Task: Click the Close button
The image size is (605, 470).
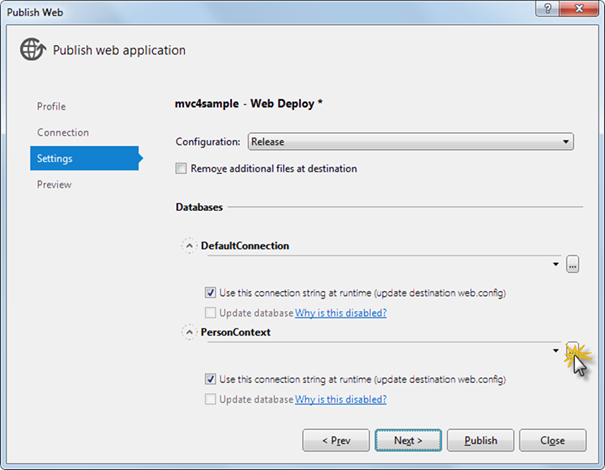Action: [553, 440]
